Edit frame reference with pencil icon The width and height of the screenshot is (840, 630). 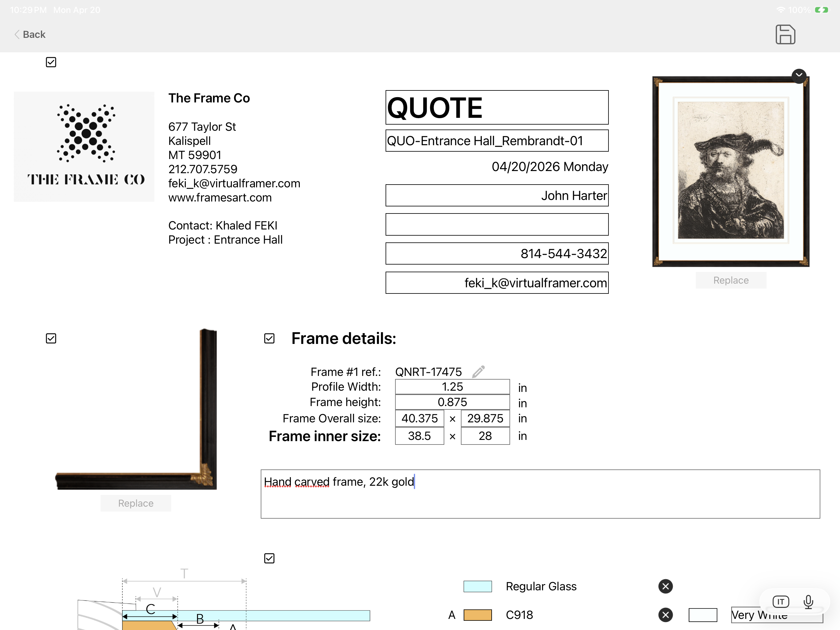pyautogui.click(x=478, y=371)
